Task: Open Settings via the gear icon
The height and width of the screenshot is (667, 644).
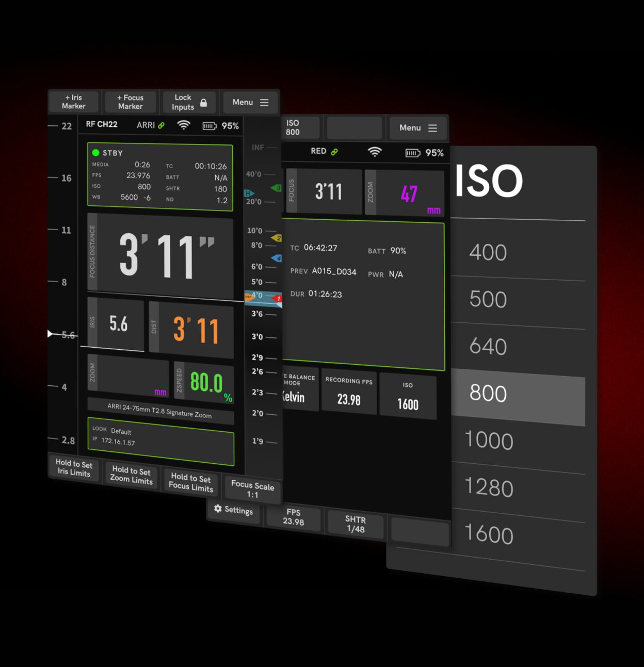Action: pos(218,509)
